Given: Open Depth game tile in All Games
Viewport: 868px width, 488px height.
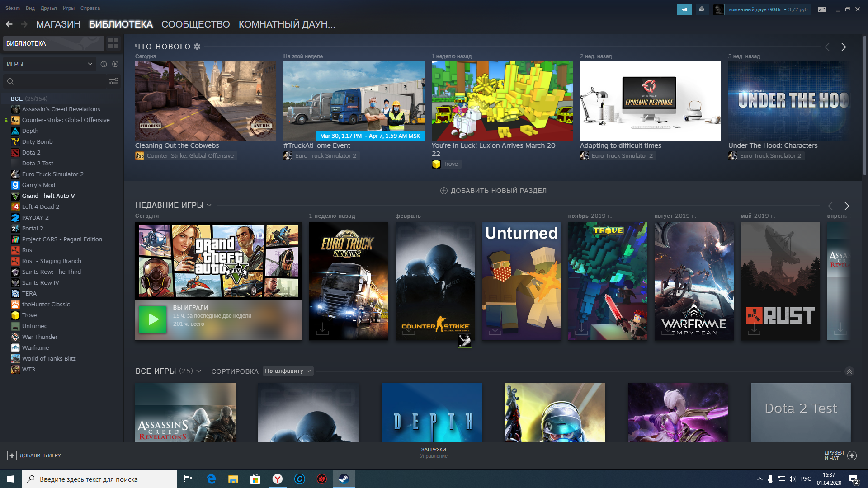Looking at the screenshot, I should (x=432, y=413).
